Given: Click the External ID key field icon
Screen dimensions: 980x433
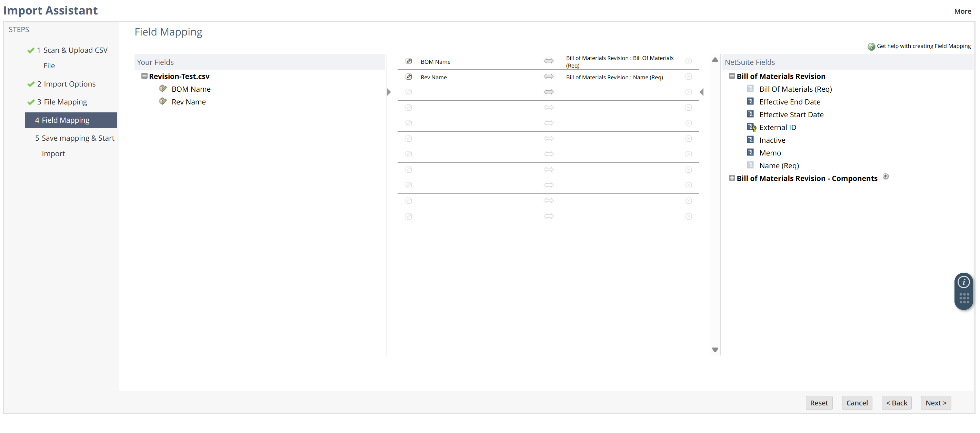Looking at the screenshot, I should 751,128.
